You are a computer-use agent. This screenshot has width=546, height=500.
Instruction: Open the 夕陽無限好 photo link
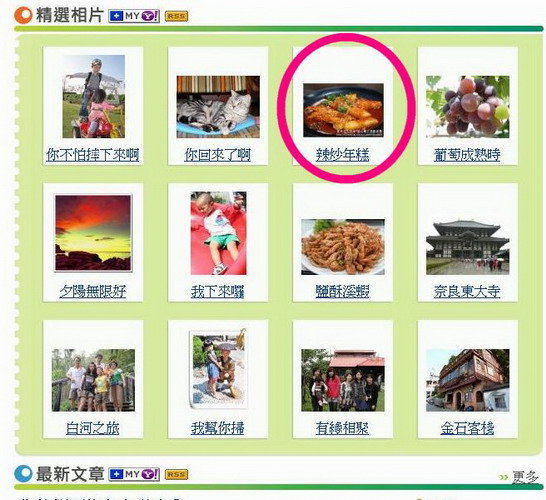(93, 291)
